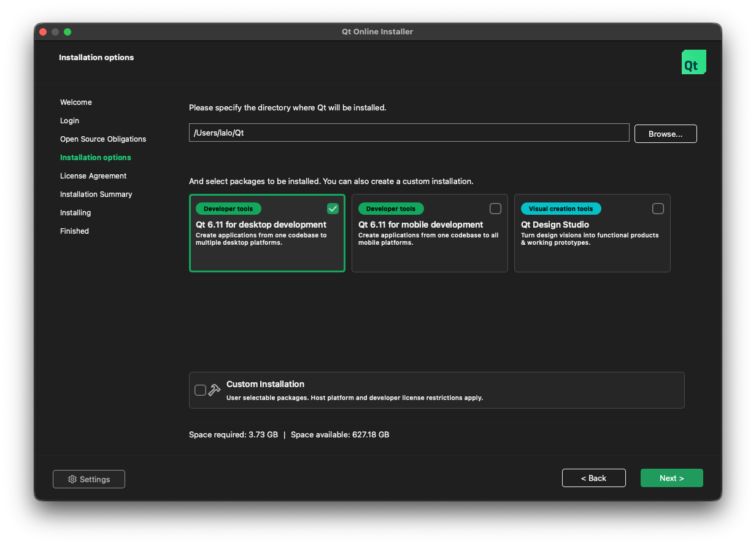Screen dimensions: 756x546
Task: Select the Login step in sidebar
Action: pyautogui.click(x=69, y=121)
